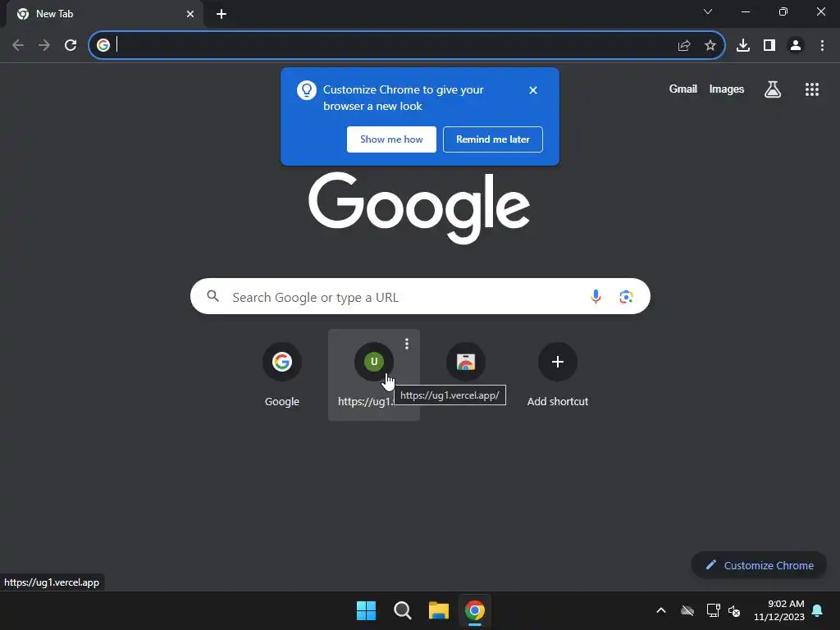Open the Downloads icon in toolbar

tap(743, 46)
